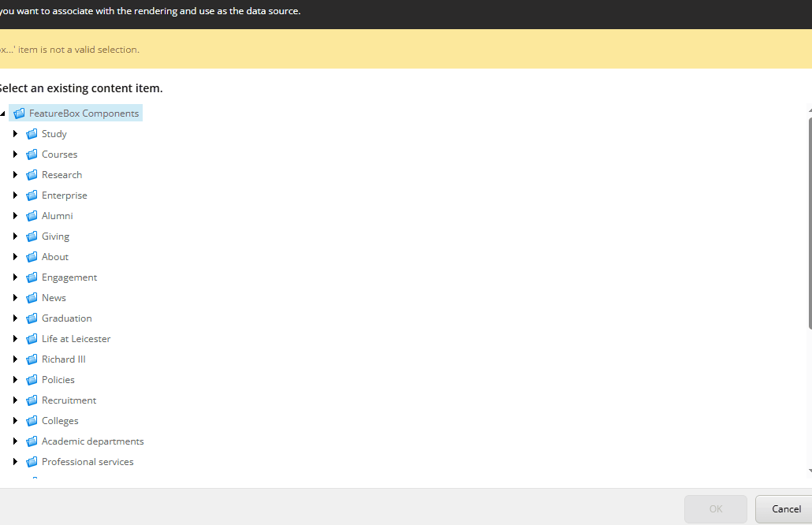Click the Alumni folder icon
Viewport: 812px width, 525px height.
tap(32, 215)
